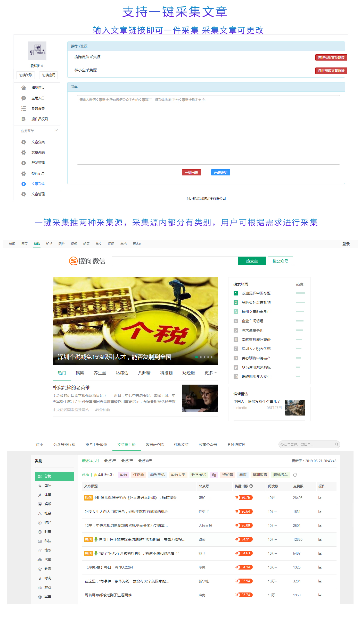Click the 参数设置 list icon
This screenshot has height=644, width=361.
click(x=24, y=109)
